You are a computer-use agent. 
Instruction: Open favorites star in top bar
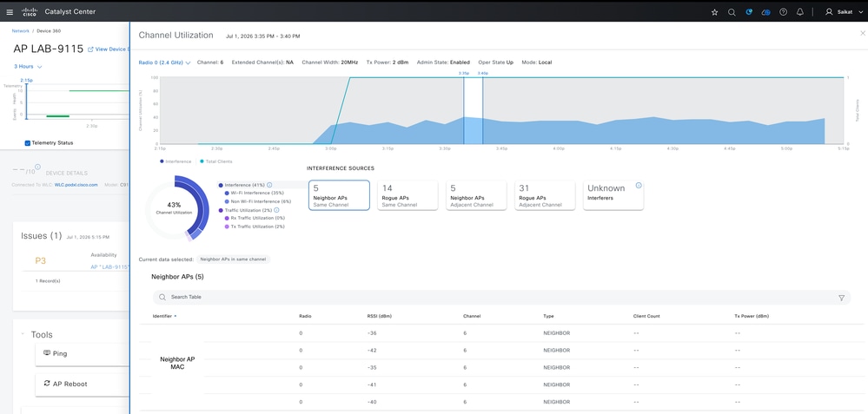coord(715,11)
